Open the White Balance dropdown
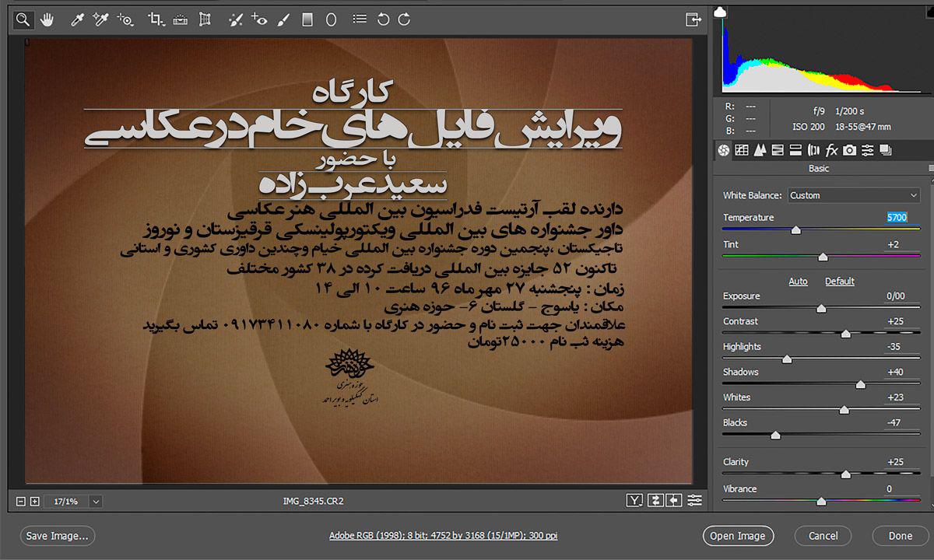 pyautogui.click(x=854, y=195)
